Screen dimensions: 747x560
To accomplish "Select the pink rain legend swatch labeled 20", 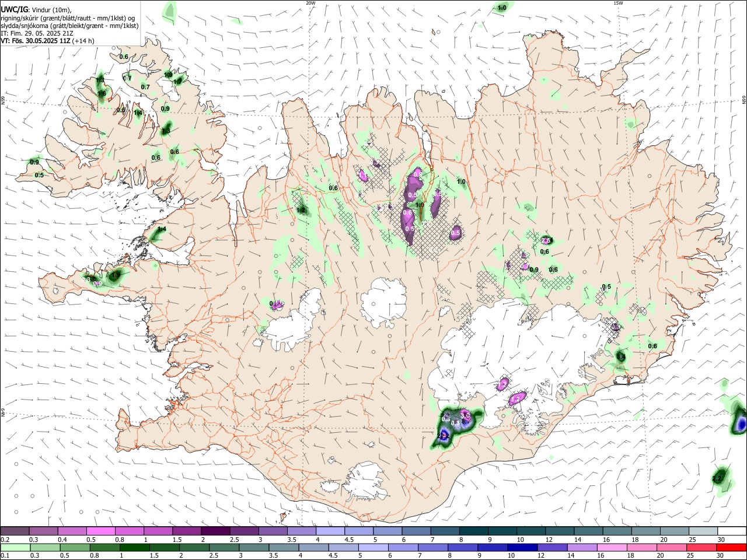I will (x=672, y=547).
